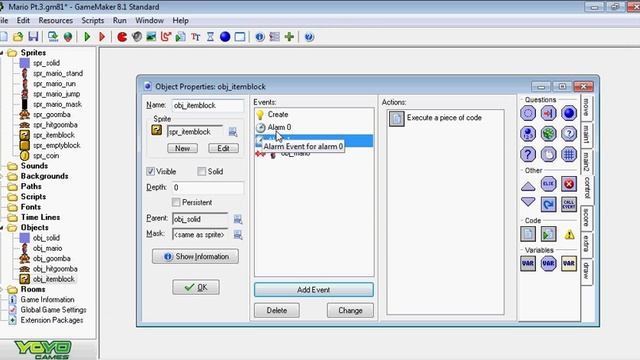640x360 pixels.
Task: Open the Window menu
Action: coord(149,20)
